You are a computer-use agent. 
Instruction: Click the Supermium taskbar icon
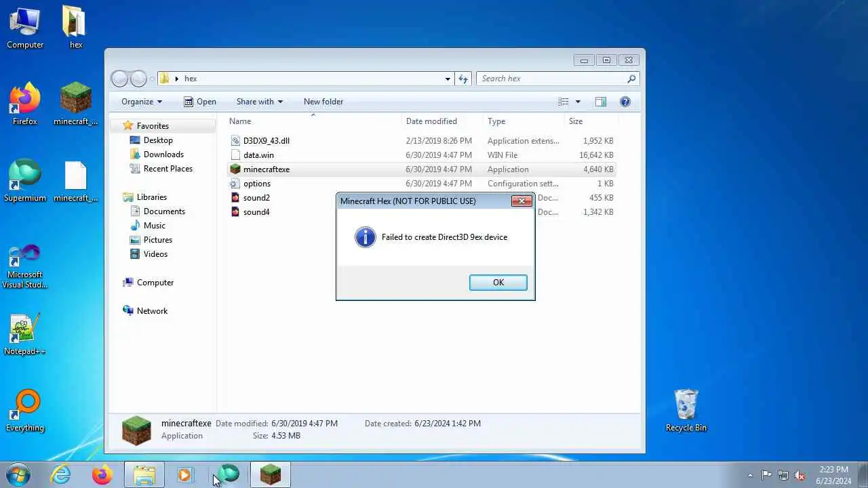(229, 474)
